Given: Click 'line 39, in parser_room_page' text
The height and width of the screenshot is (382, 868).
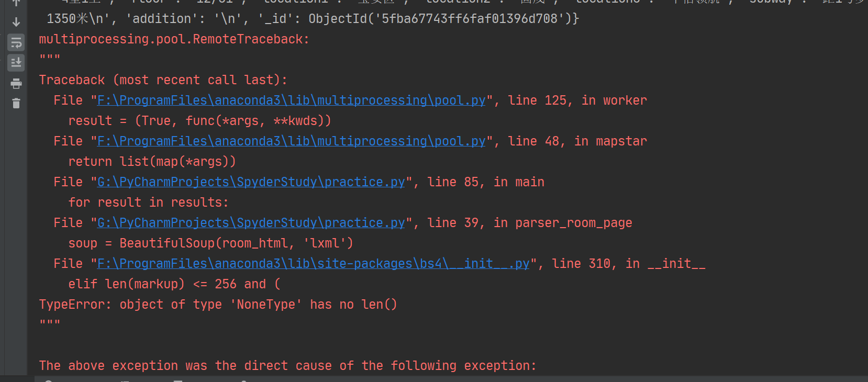Looking at the screenshot, I should coord(530,223).
